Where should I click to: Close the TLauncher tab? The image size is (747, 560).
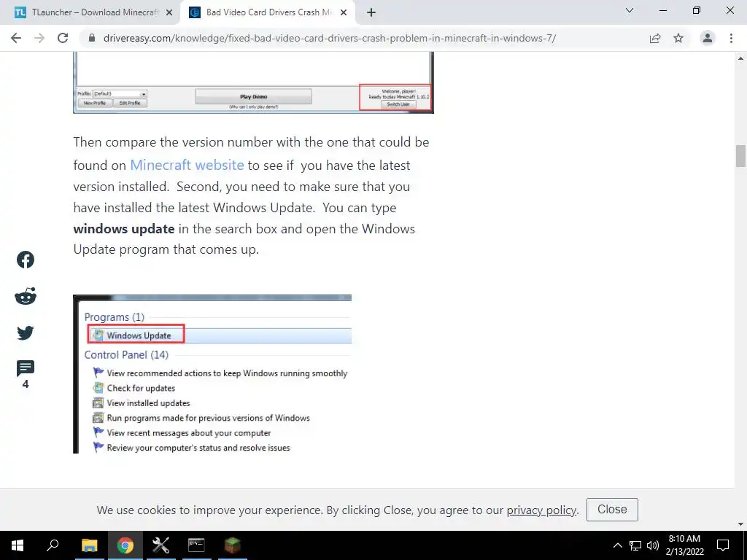pyautogui.click(x=169, y=12)
